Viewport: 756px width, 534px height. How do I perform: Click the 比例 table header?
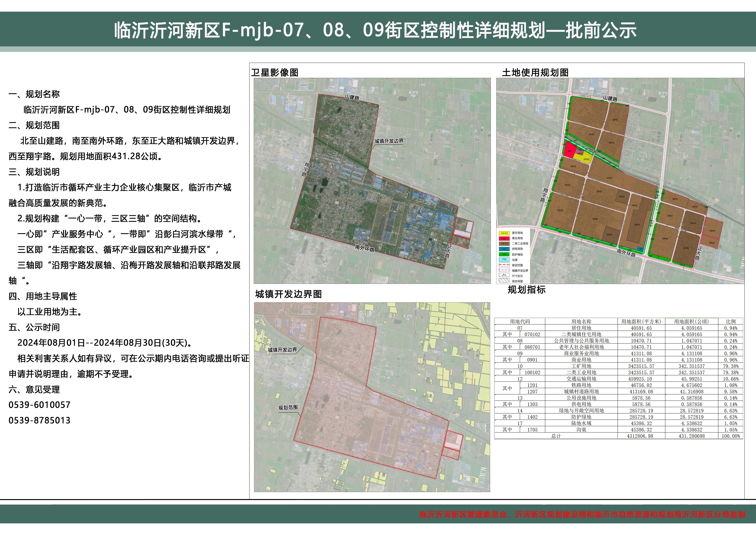(x=731, y=321)
